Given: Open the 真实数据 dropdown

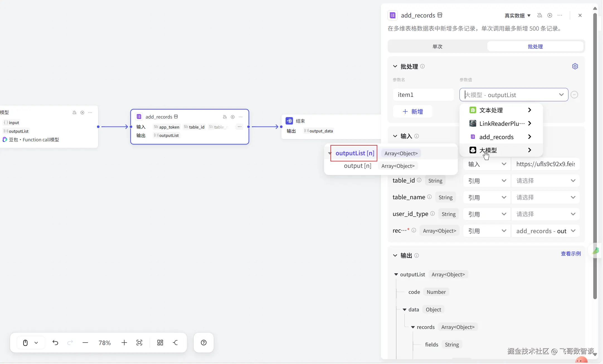Looking at the screenshot, I should tap(517, 16).
